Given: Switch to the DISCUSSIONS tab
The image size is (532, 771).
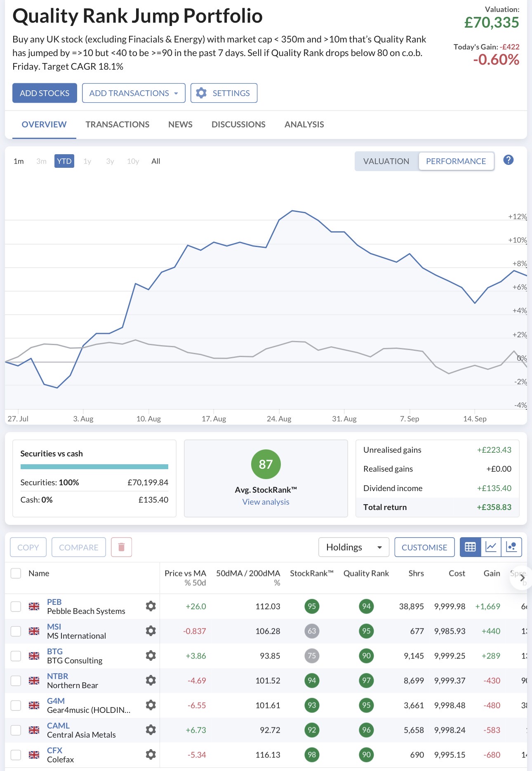Looking at the screenshot, I should [238, 125].
